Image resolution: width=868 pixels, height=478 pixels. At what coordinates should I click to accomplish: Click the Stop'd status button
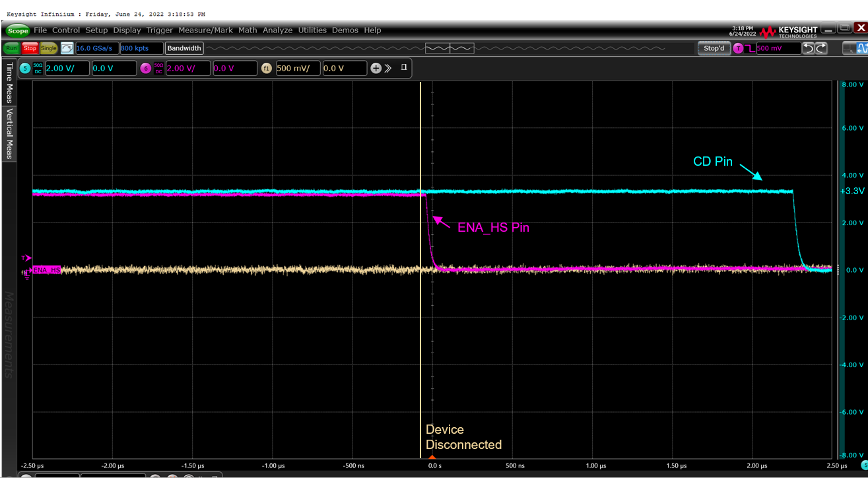click(x=714, y=48)
